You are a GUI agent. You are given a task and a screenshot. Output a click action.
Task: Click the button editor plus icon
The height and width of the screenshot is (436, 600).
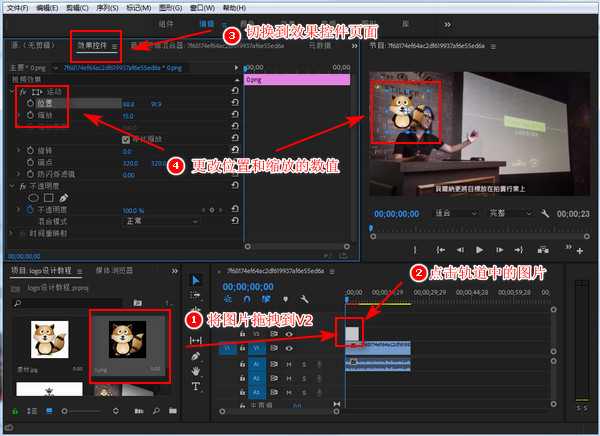pyautogui.click(x=580, y=251)
